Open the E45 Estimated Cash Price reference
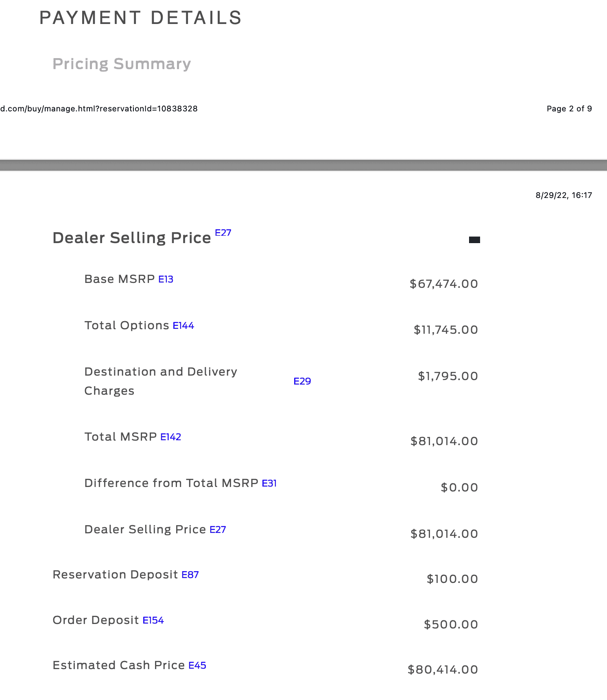 pos(197,665)
